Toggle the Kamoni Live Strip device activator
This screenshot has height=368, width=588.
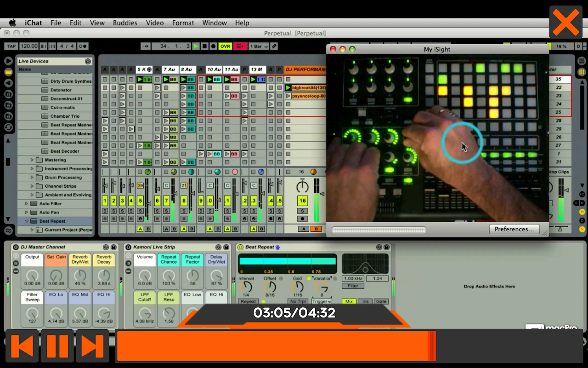pos(128,247)
